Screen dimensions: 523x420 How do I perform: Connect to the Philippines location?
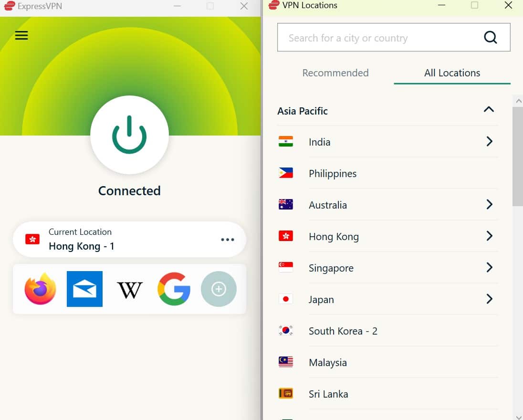coord(387,173)
